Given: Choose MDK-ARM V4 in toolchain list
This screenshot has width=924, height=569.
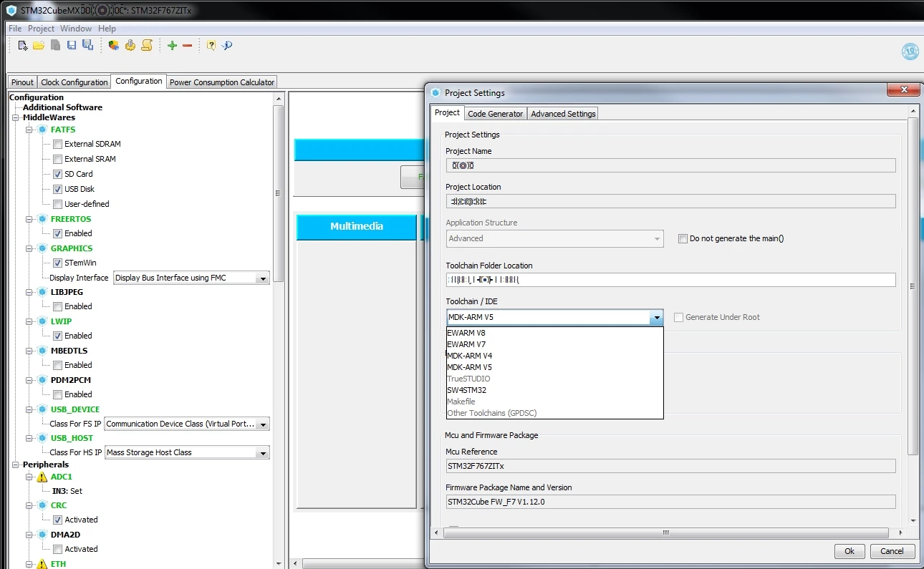Looking at the screenshot, I should (x=555, y=356).
